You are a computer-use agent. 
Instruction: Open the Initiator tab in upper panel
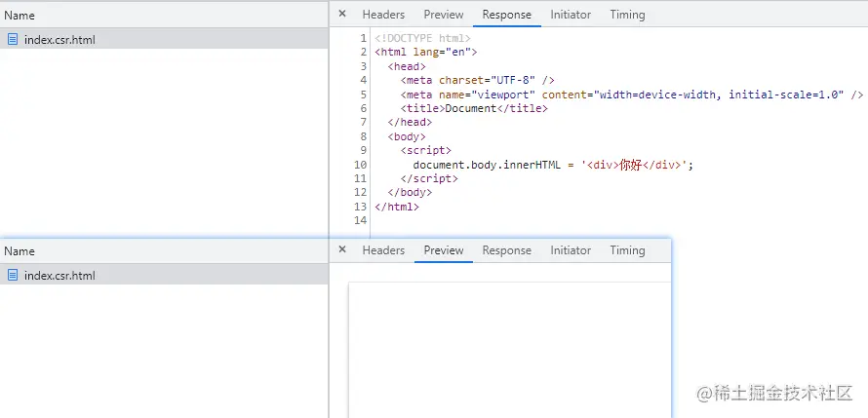[x=571, y=15]
